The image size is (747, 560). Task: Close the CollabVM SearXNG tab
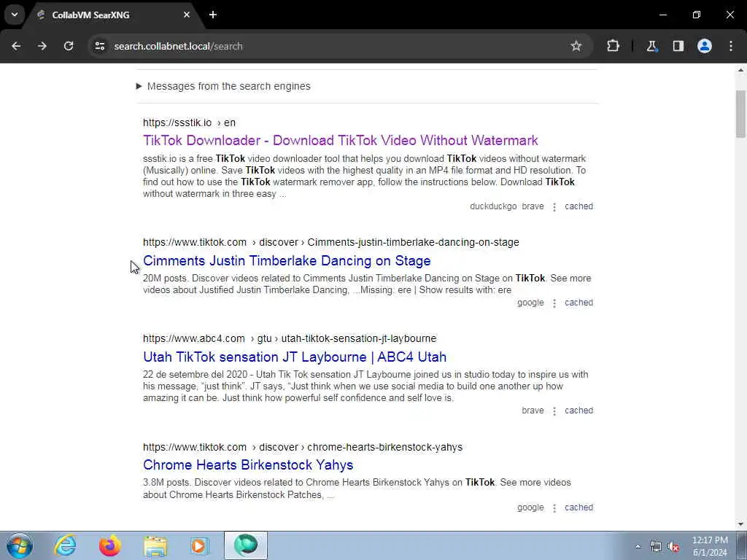[x=187, y=15]
